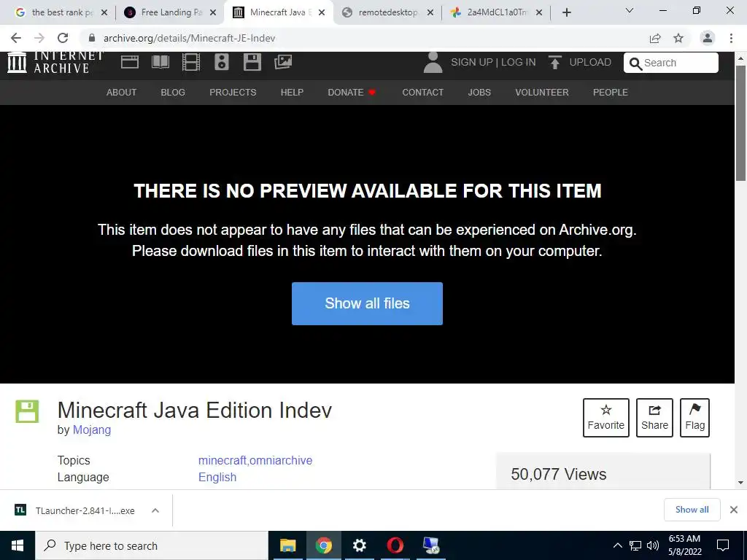Click the TLauncher download file icon
747x560 pixels.
tap(20, 510)
